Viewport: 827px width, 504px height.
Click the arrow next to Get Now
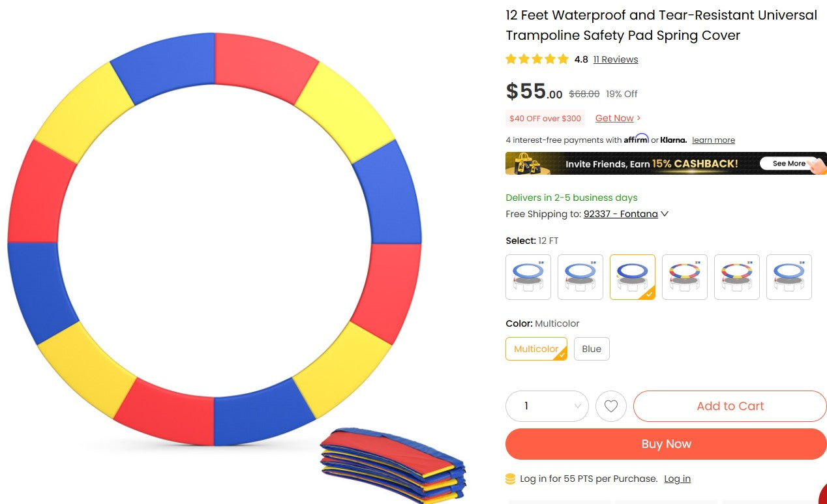(639, 118)
